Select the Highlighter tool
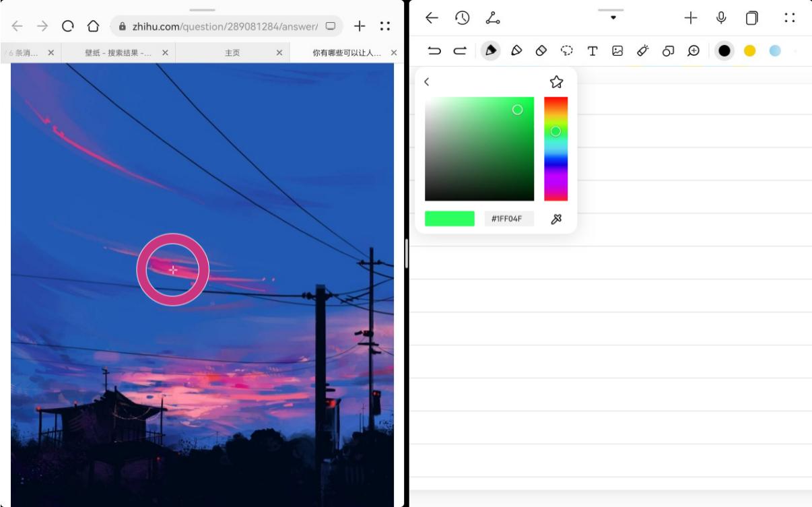This screenshot has width=812, height=507. click(516, 50)
